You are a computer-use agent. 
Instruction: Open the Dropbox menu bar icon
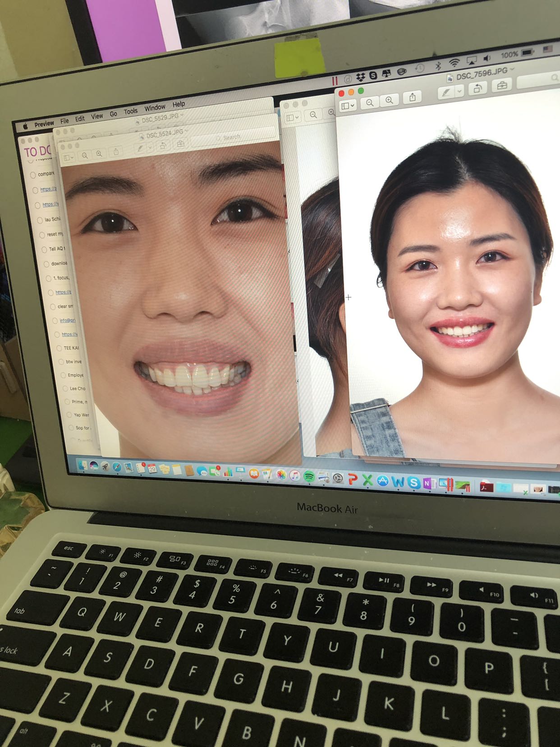(x=361, y=77)
